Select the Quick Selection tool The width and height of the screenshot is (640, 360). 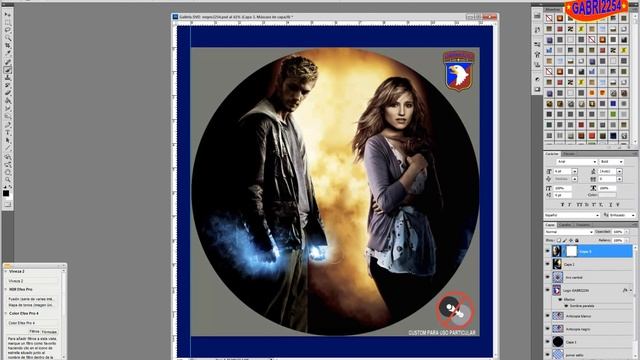click(x=7, y=38)
